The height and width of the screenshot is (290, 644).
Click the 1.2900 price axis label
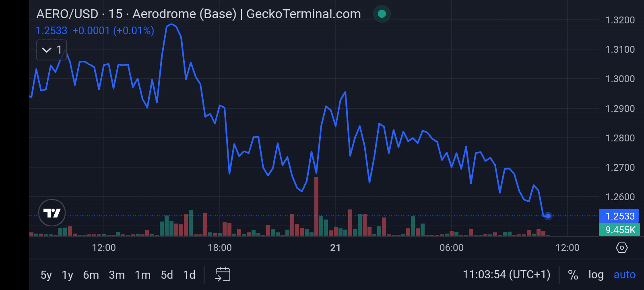coord(620,109)
